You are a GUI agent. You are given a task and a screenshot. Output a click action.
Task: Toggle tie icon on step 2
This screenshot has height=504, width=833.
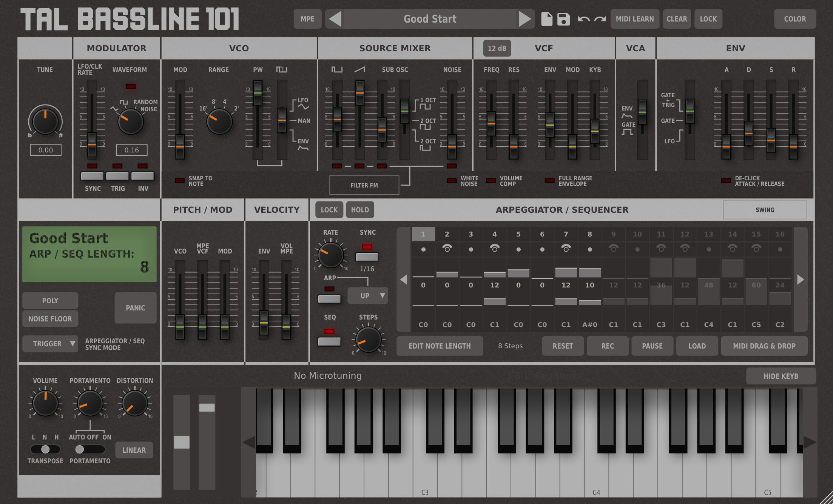point(447,249)
